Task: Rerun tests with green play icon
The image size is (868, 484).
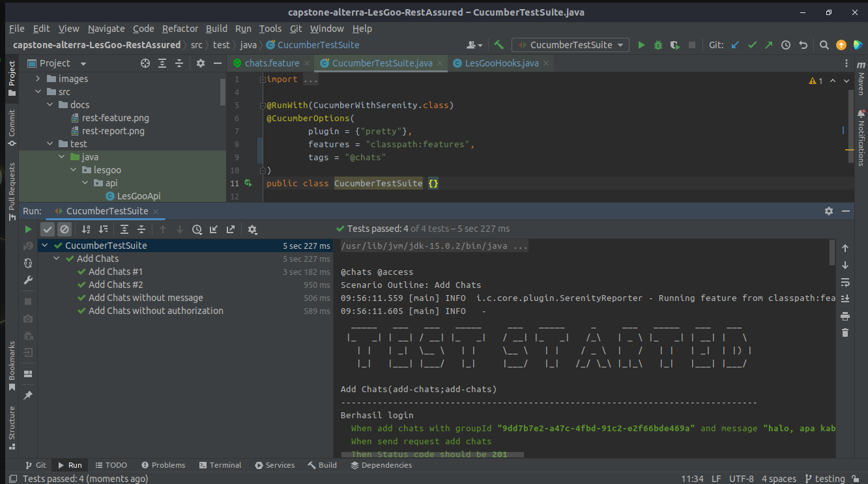Action: click(x=28, y=229)
